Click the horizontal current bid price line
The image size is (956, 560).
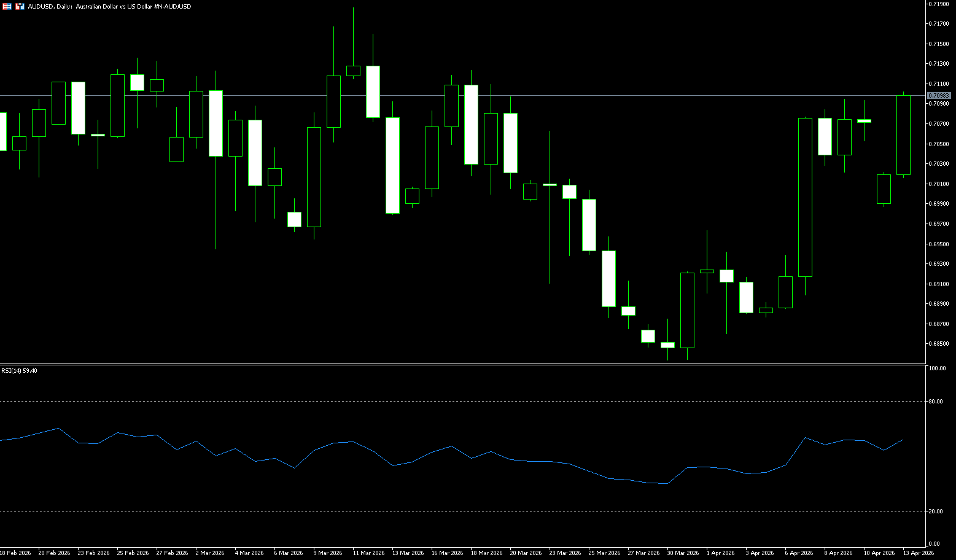point(430,95)
